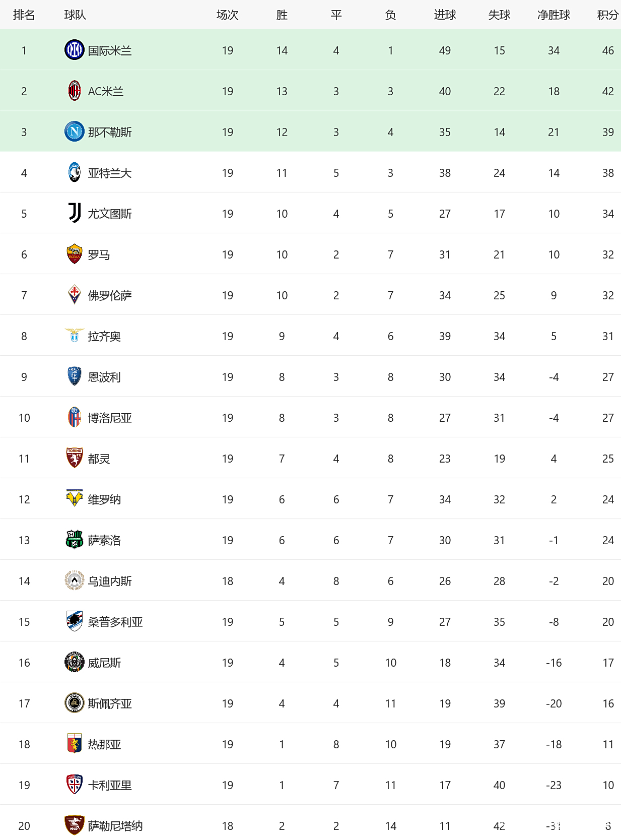
Task: Click the Hellas Verona crest
Action: tap(75, 499)
